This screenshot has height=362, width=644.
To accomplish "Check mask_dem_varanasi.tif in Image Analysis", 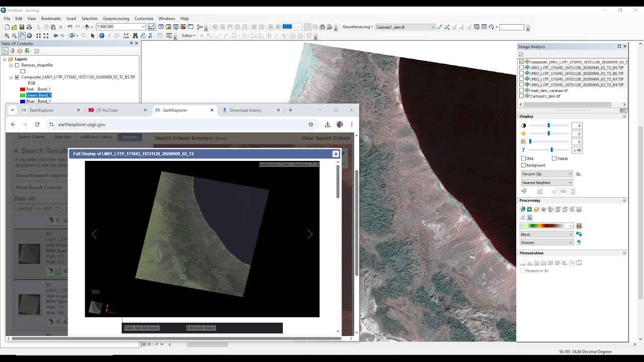I will (x=521, y=90).
